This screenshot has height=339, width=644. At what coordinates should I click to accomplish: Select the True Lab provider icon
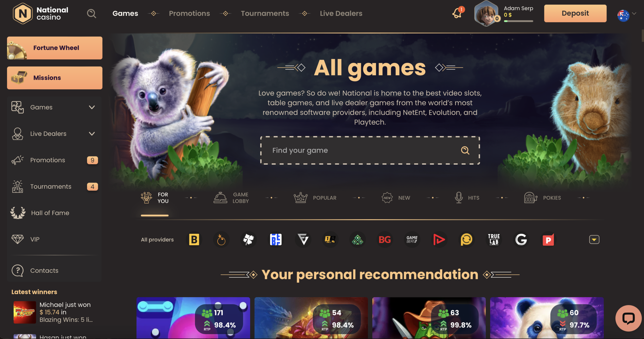(x=494, y=240)
